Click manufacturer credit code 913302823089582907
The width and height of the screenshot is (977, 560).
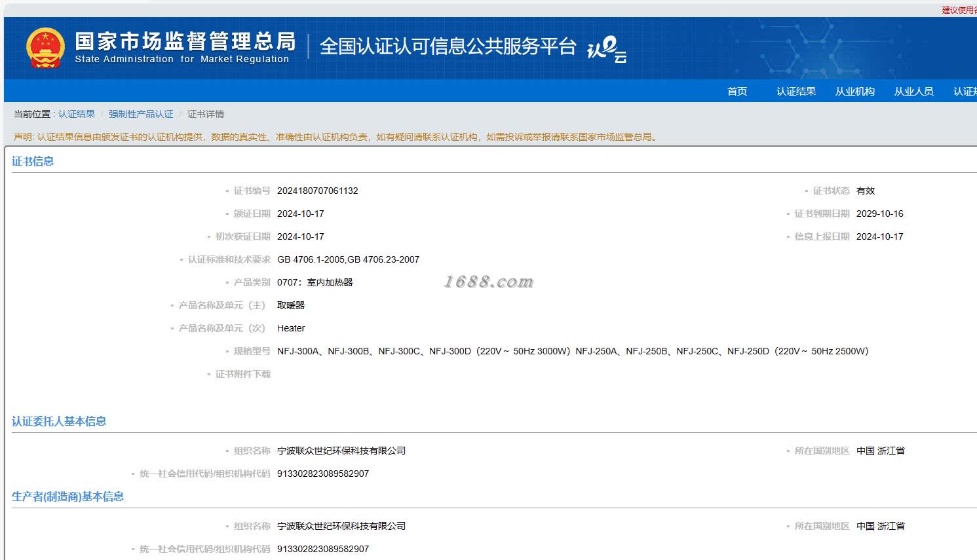pyautogui.click(x=323, y=549)
